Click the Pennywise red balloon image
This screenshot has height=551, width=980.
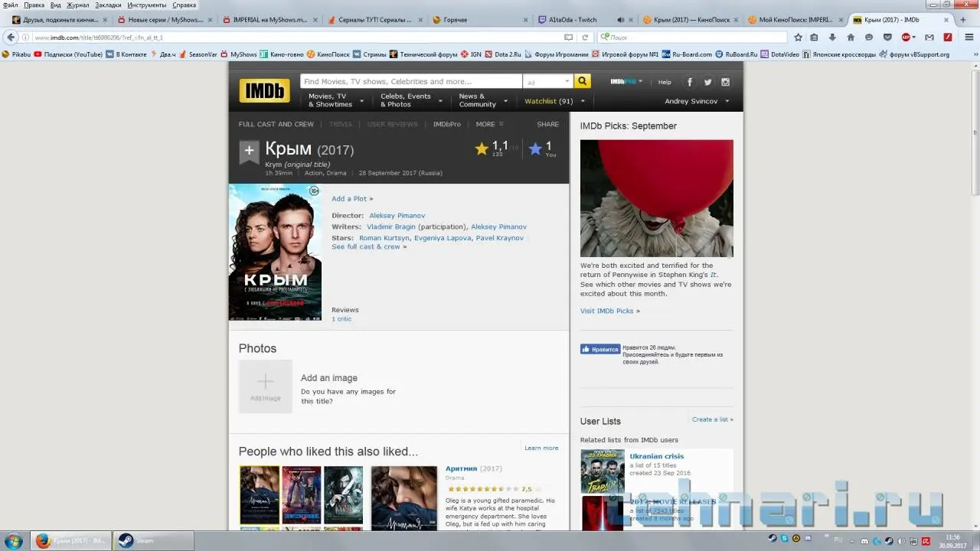[657, 198]
